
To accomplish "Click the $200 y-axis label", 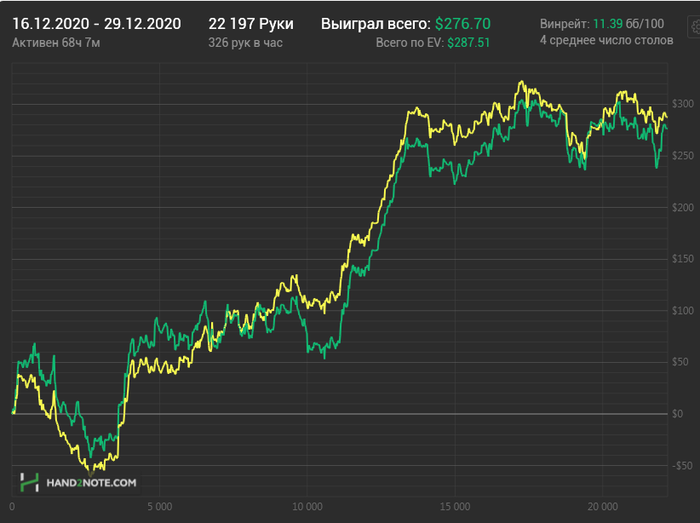I will (x=683, y=207).
